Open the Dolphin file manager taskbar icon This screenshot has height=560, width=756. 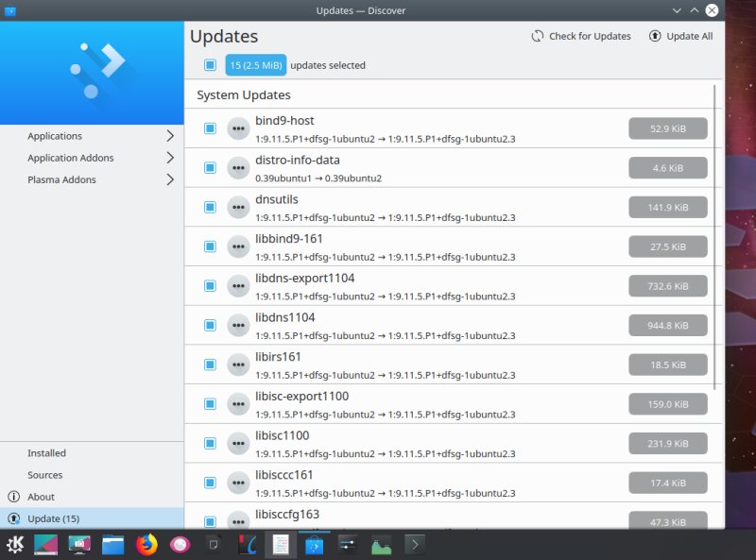click(x=114, y=545)
